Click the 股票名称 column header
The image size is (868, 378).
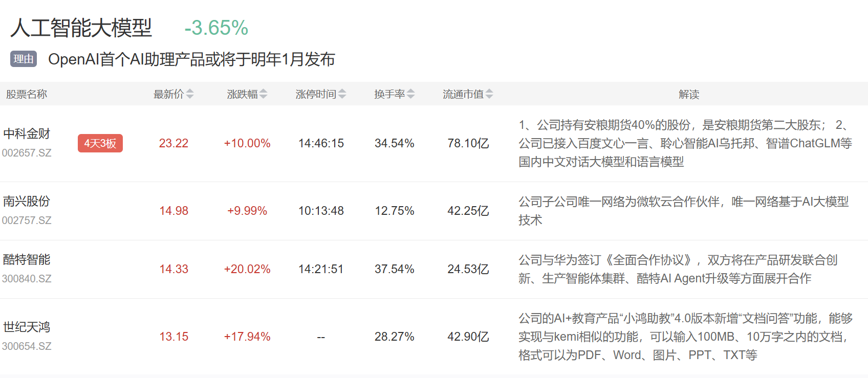pos(27,94)
